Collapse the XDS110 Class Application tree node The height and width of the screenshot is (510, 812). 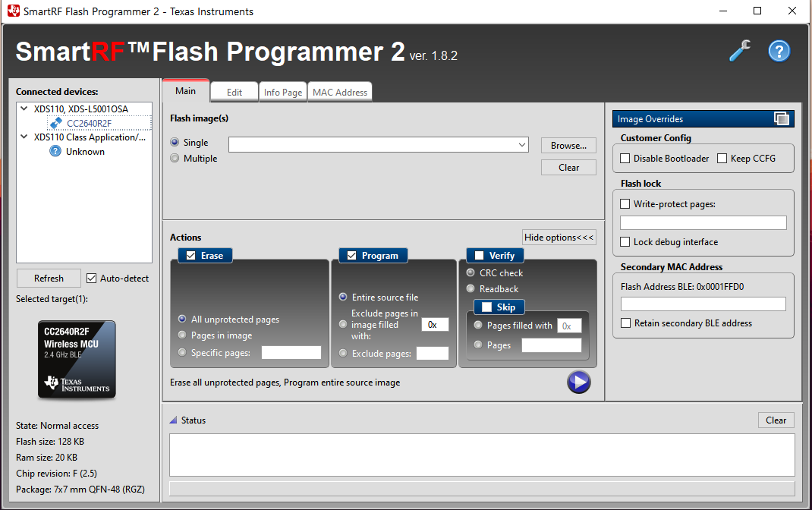pyautogui.click(x=24, y=137)
